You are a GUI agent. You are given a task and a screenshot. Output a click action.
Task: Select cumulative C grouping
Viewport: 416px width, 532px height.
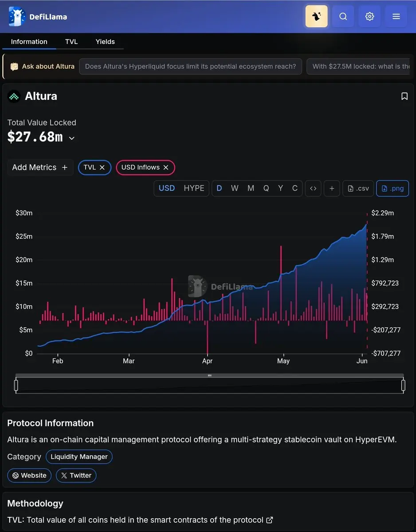tap(295, 188)
